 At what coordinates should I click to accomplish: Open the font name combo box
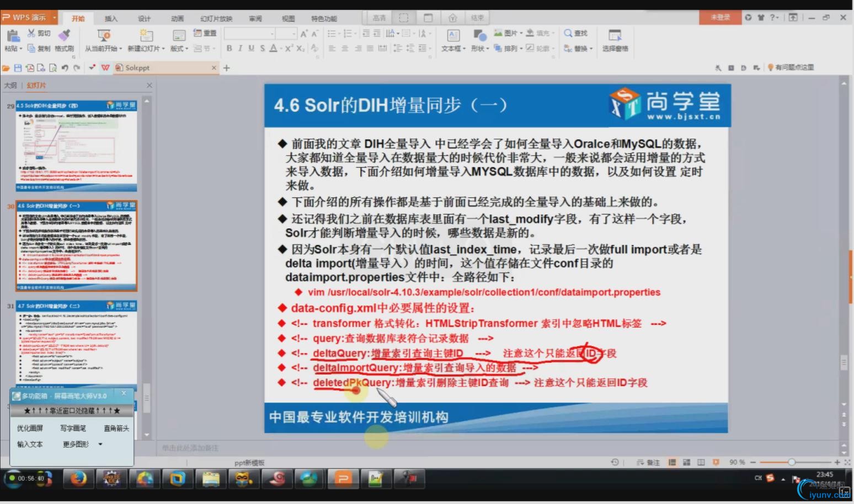tap(249, 34)
